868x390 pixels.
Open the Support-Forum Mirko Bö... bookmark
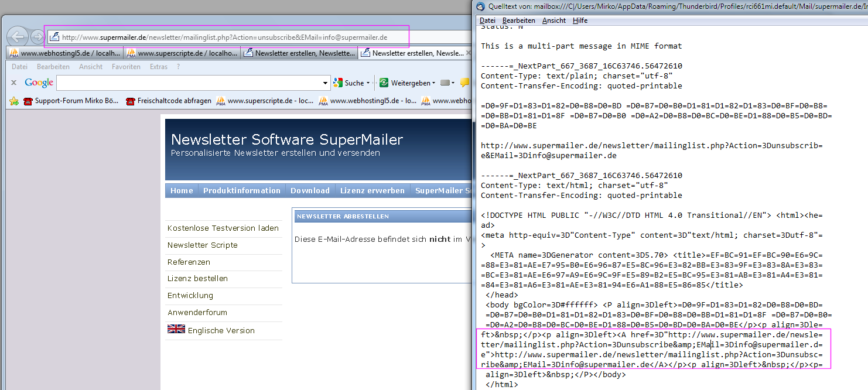pyautogui.click(x=71, y=101)
